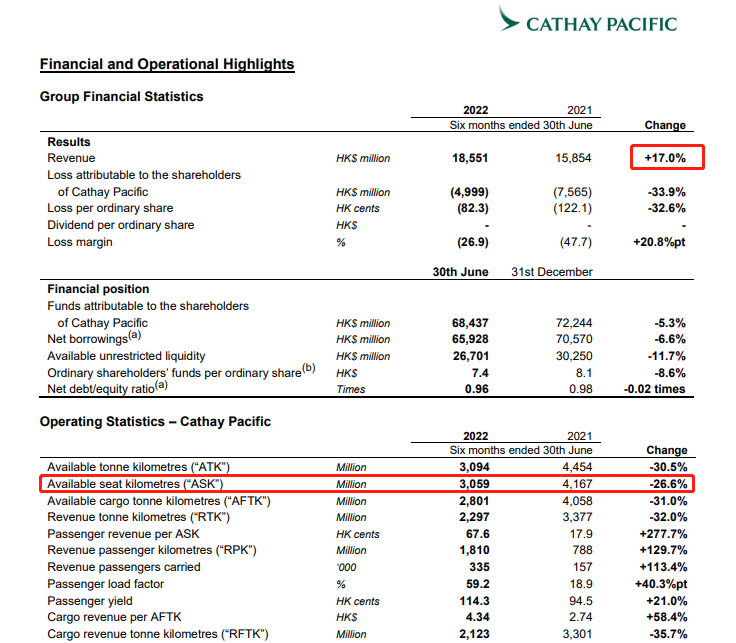This screenshot has height=643, width=736.
Task: Select ASK 2022 value 3,059
Action: point(474,484)
